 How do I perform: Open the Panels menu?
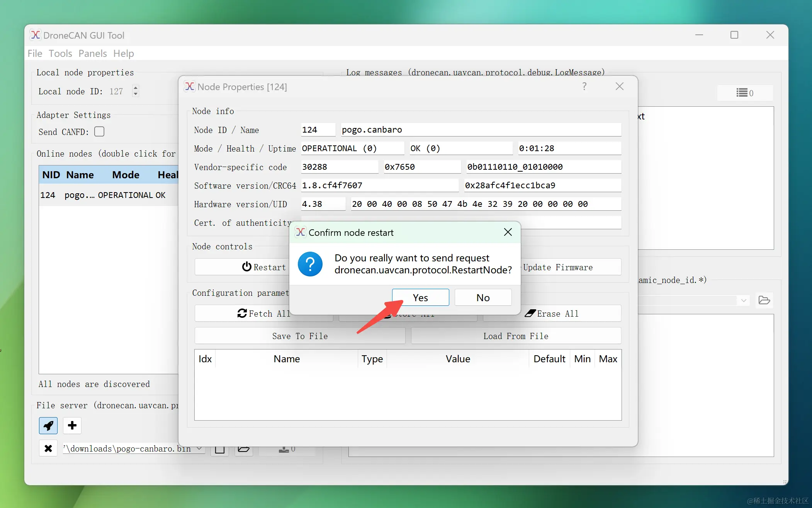click(x=92, y=53)
